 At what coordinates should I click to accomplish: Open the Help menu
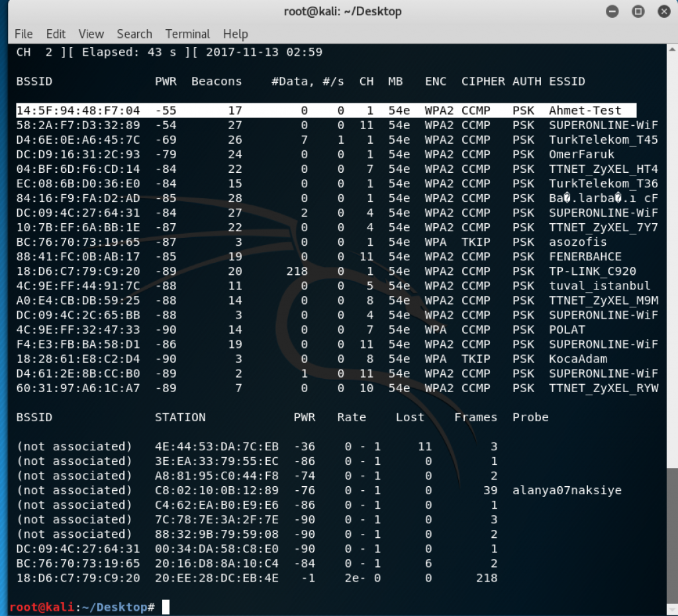235,34
